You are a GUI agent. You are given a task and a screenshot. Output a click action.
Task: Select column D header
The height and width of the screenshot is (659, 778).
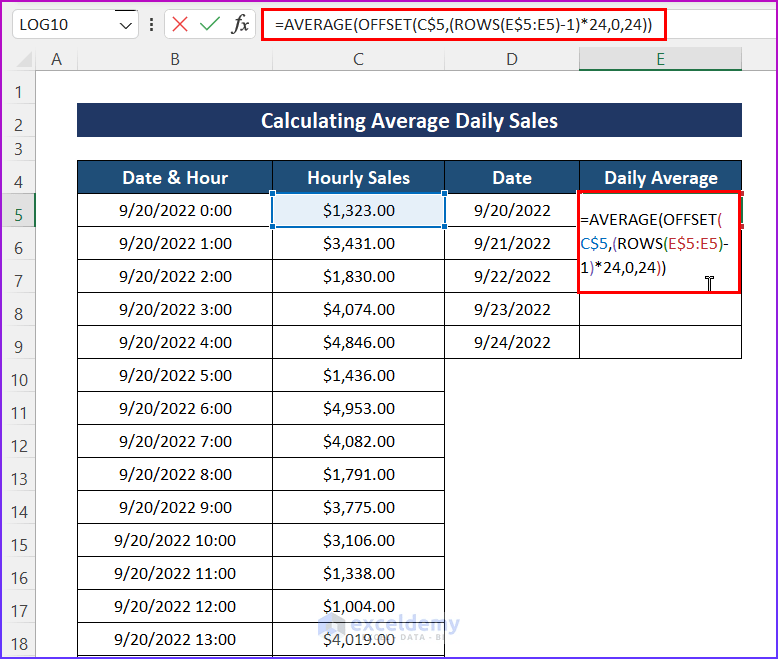pyautogui.click(x=512, y=59)
